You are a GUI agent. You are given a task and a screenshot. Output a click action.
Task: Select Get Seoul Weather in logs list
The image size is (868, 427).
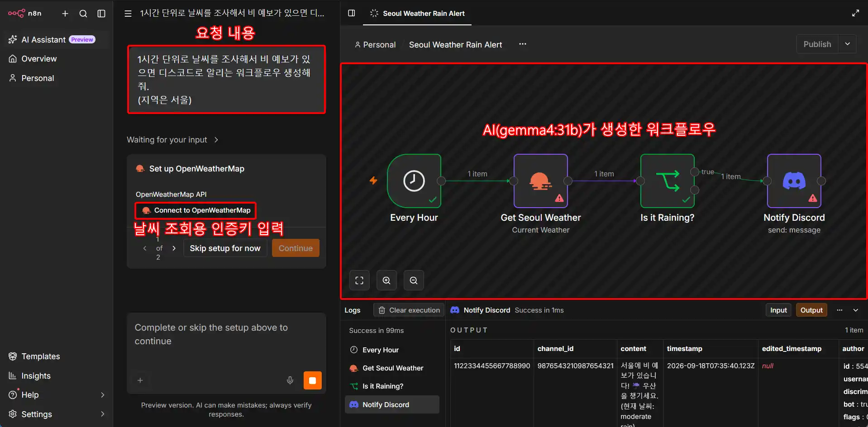click(x=392, y=368)
